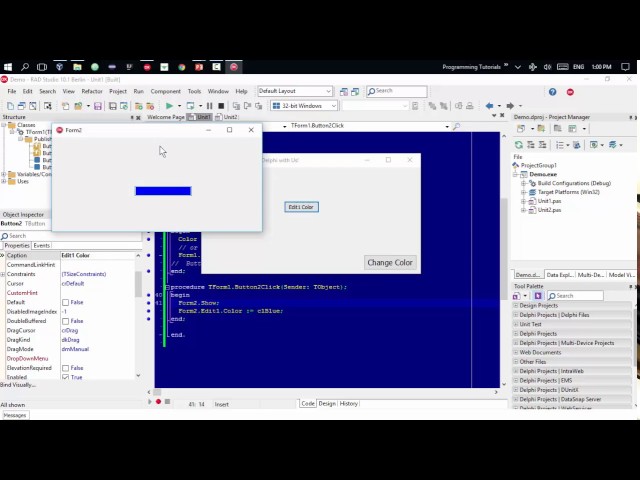The image size is (640, 480).
Task: Click the Collapse all icon in Project Manager
Action: 542,145
